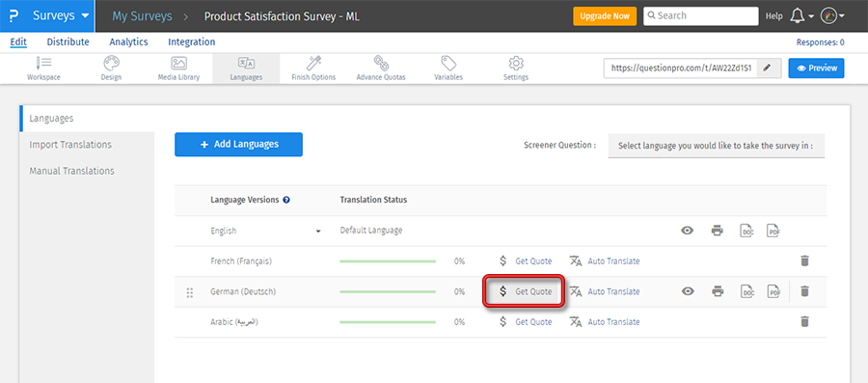The height and width of the screenshot is (383, 868).
Task: Open the Design palette tool
Action: (x=111, y=68)
